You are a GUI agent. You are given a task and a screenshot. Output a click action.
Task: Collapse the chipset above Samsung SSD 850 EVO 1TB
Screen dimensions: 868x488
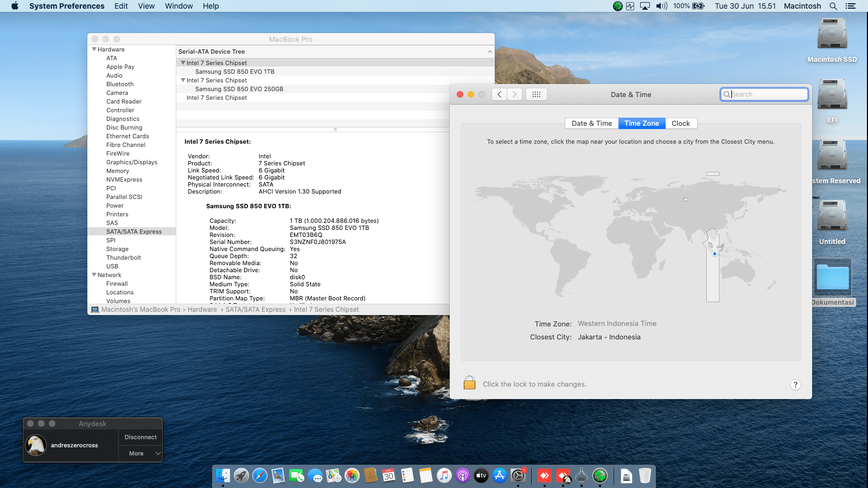[x=183, y=63]
